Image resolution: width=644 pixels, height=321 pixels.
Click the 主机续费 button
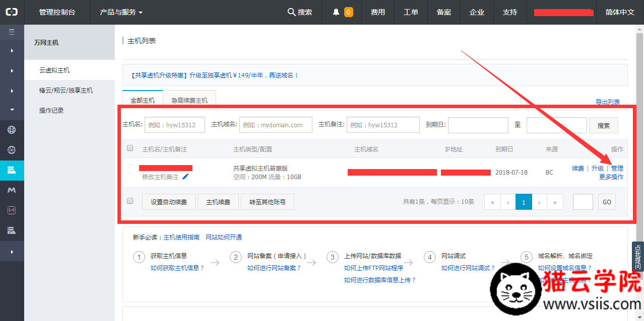[x=218, y=202]
